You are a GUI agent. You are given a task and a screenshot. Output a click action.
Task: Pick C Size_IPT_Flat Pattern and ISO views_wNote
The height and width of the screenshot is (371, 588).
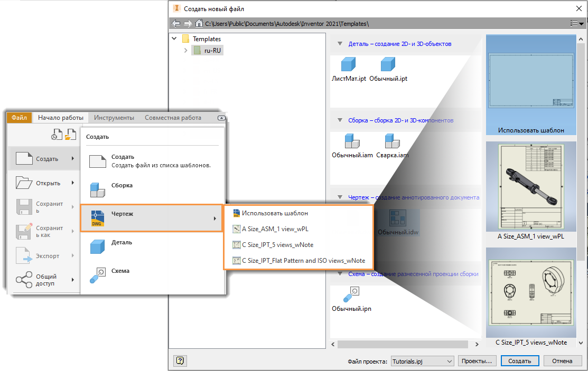coord(298,261)
